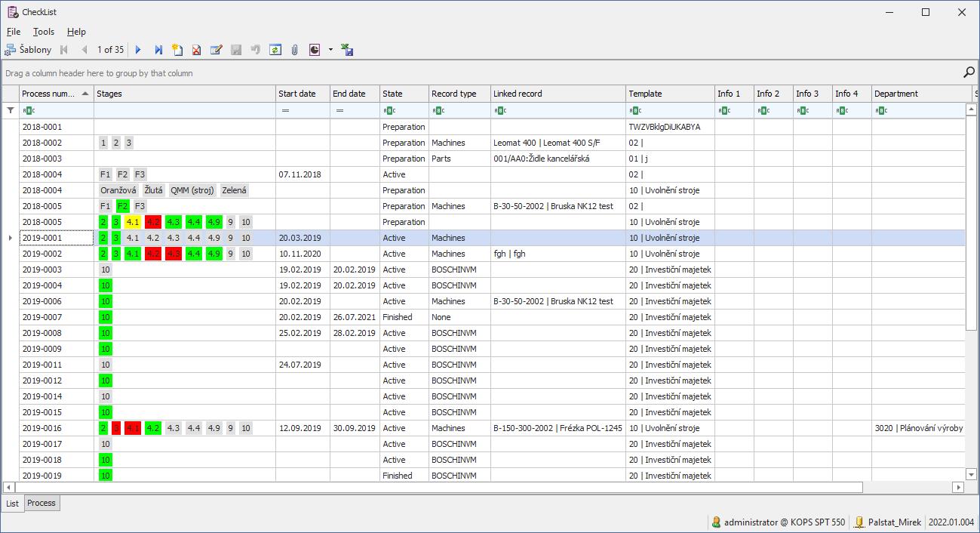980x533 pixels.
Task: Click administrator @ KOPS SPT 550 status entry
Action: point(778,522)
